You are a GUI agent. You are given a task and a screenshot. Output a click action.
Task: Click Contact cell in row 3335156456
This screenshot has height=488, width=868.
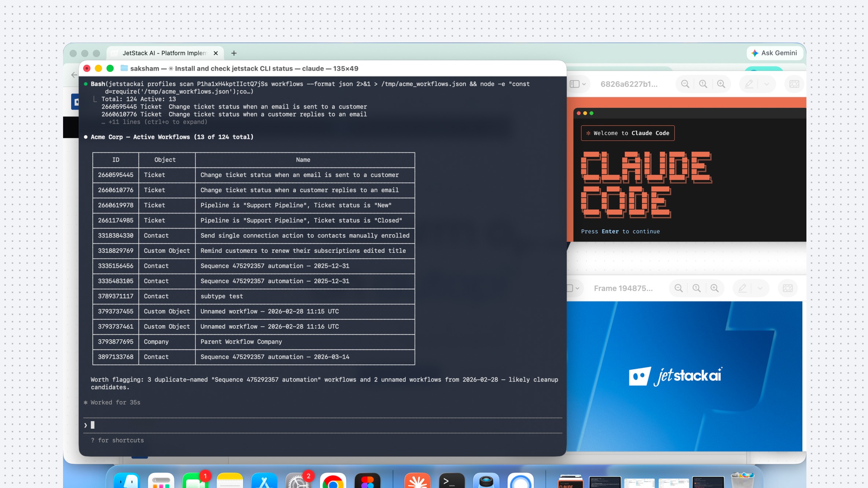coord(167,266)
